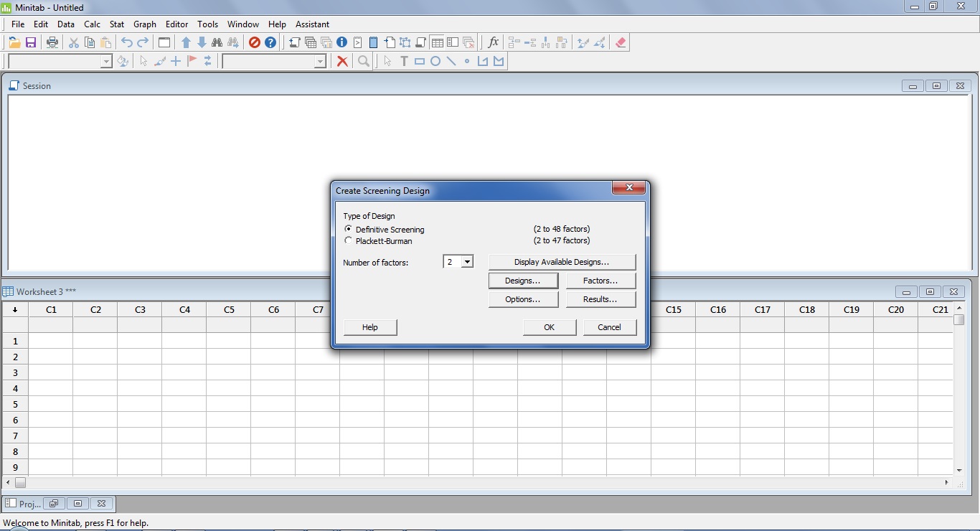Viewport: 980px width, 531px height.
Task: Select the Definitive Screening design option
Action: coord(349,229)
